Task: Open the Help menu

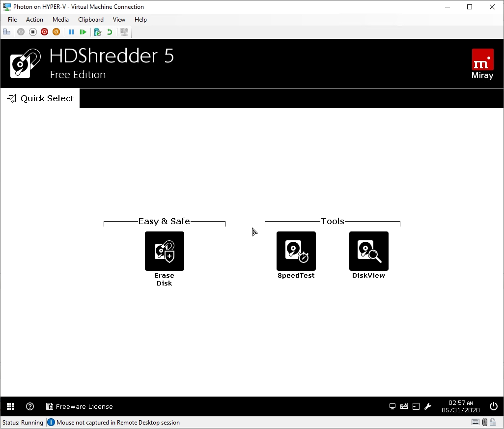Action: [x=140, y=20]
